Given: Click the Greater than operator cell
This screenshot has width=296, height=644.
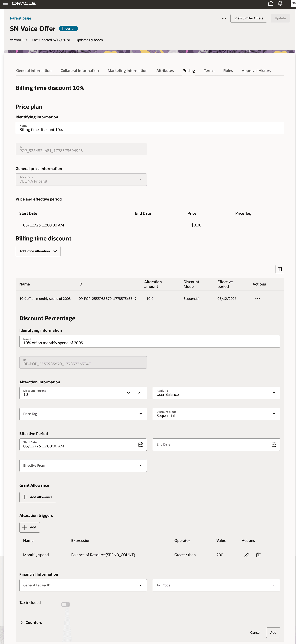Looking at the screenshot, I should pyautogui.click(x=185, y=555).
